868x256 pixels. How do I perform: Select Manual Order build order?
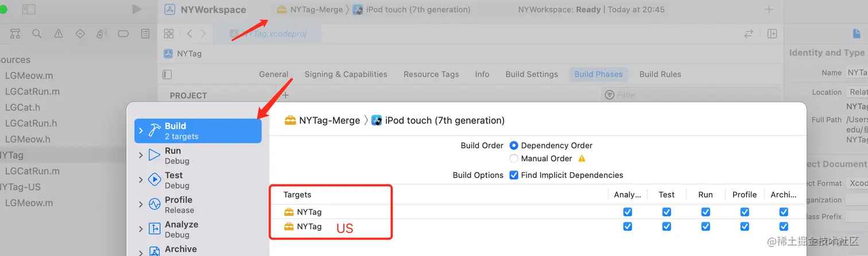tap(514, 158)
